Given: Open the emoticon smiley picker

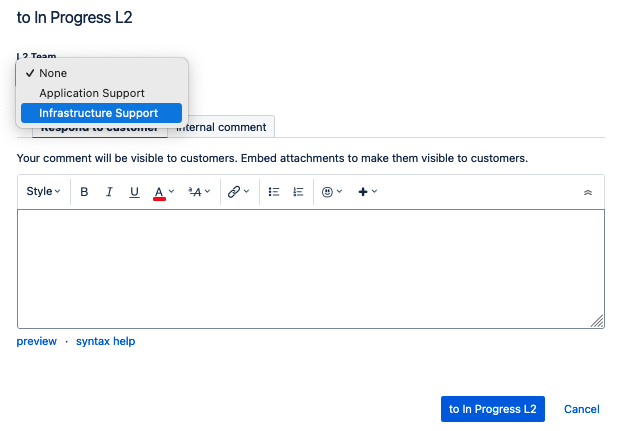Looking at the screenshot, I should tap(332, 192).
